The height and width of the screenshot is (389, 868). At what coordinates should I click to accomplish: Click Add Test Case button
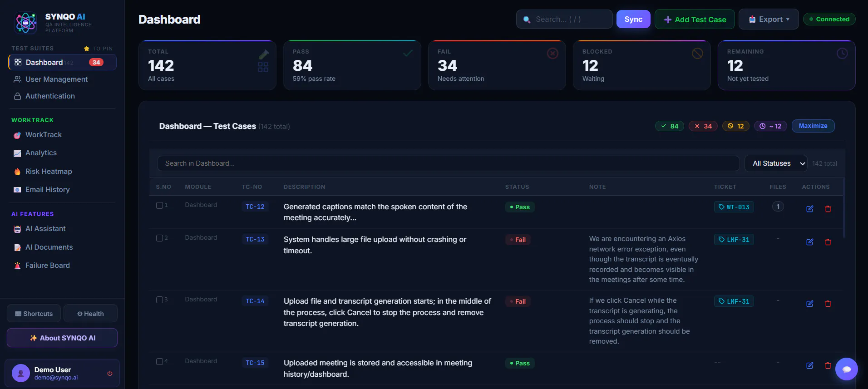point(695,19)
